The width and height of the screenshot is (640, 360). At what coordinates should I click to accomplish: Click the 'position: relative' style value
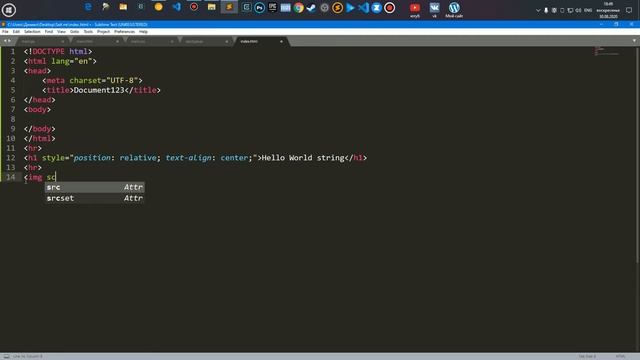[115, 158]
